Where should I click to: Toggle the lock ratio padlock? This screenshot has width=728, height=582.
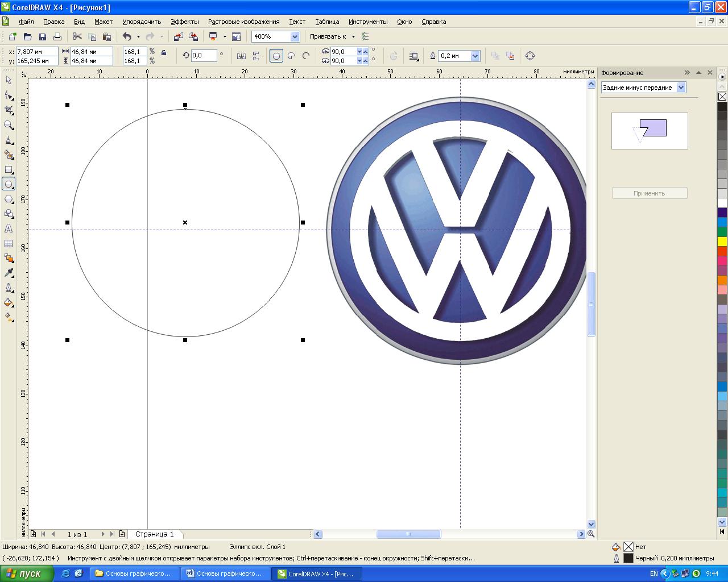click(x=164, y=52)
